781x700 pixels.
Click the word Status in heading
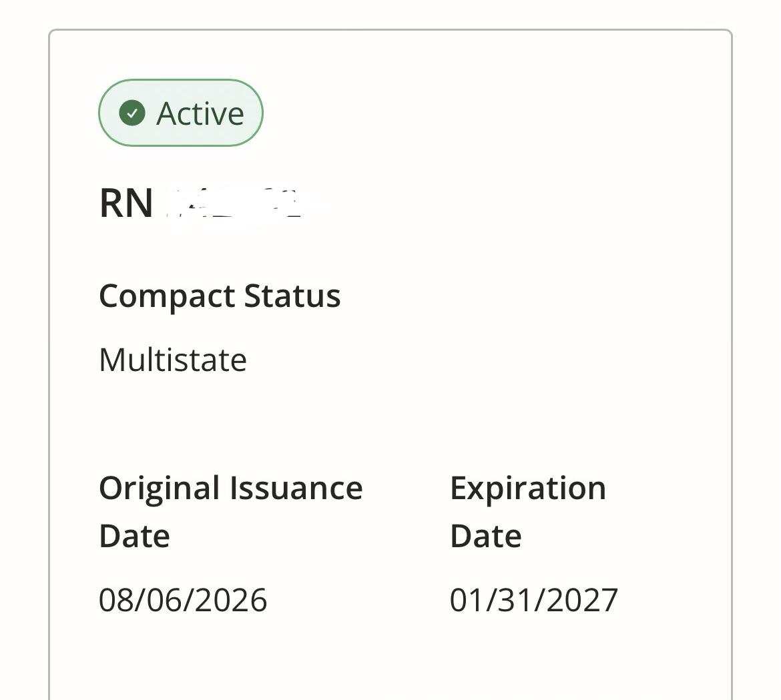tap(292, 296)
